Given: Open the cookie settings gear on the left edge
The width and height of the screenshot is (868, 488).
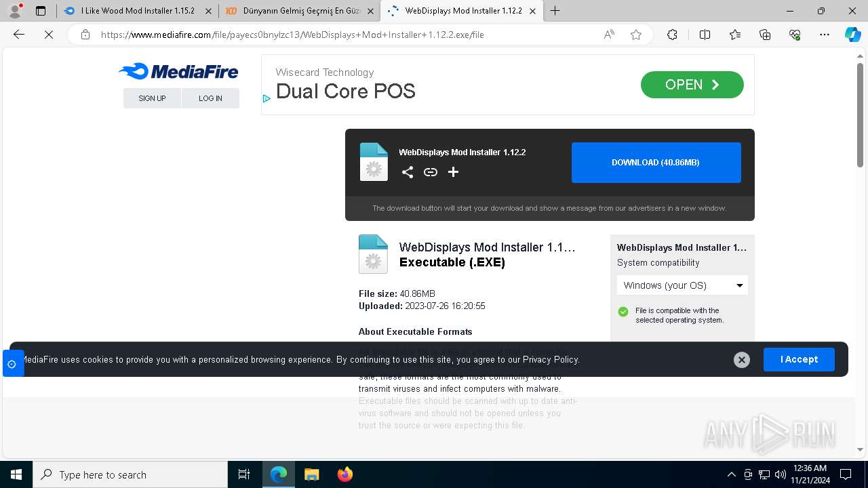Looking at the screenshot, I should [x=12, y=364].
